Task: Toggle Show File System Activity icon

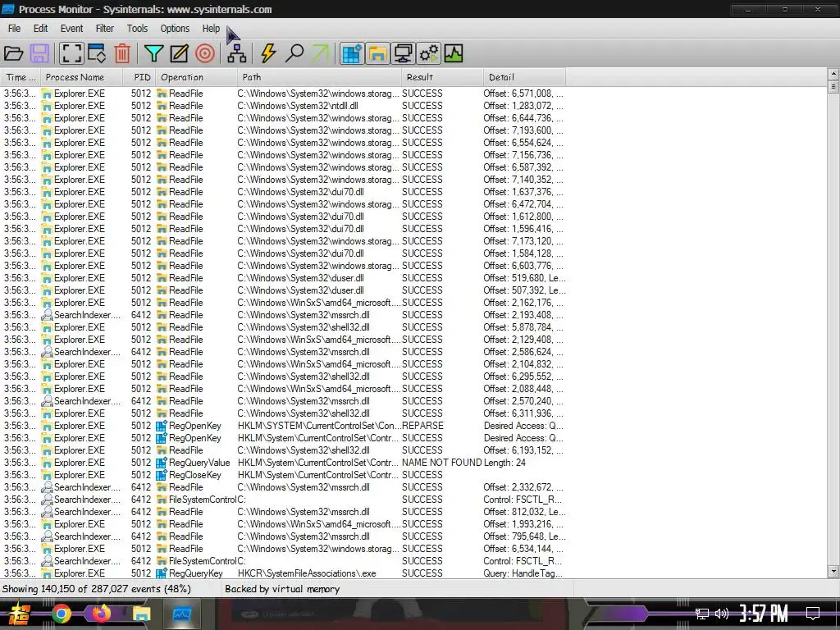Action: (x=377, y=53)
